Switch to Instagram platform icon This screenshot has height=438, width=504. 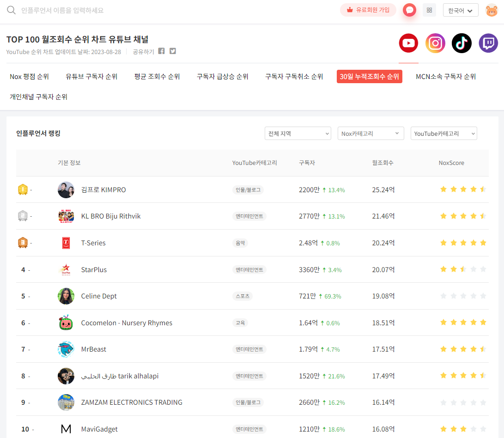[435, 43]
